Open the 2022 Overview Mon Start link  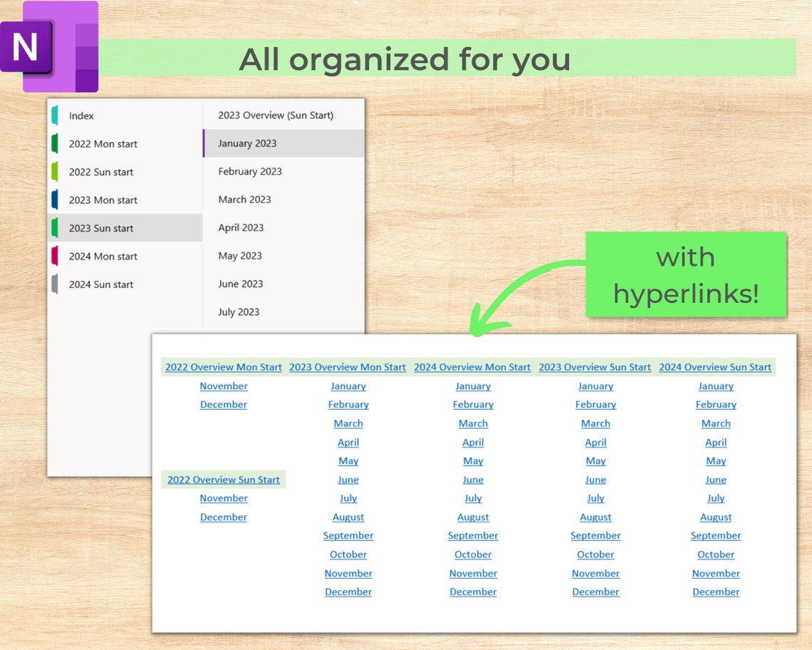point(223,367)
